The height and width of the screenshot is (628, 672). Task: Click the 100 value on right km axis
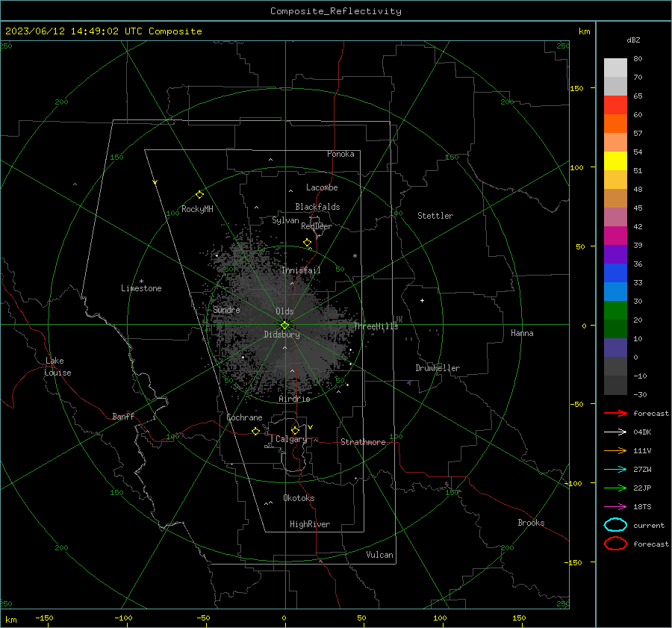(x=576, y=167)
